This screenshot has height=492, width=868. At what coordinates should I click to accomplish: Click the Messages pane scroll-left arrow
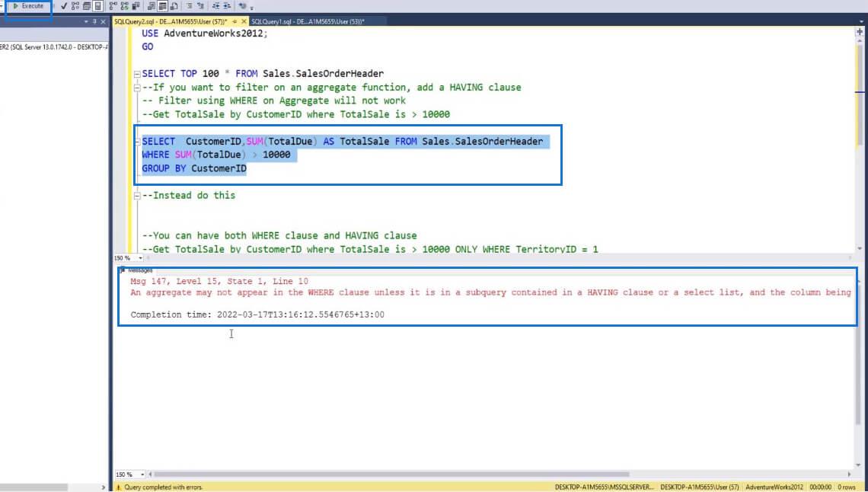pos(150,474)
